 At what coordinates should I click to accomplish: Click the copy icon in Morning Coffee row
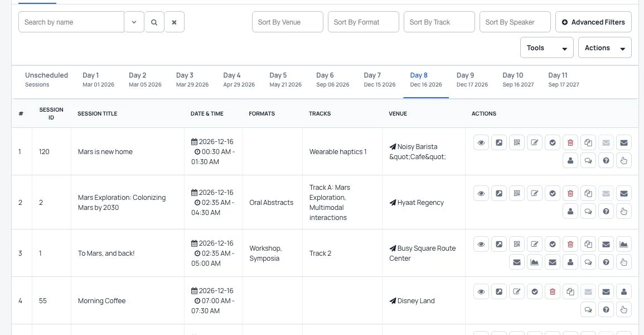click(570, 292)
